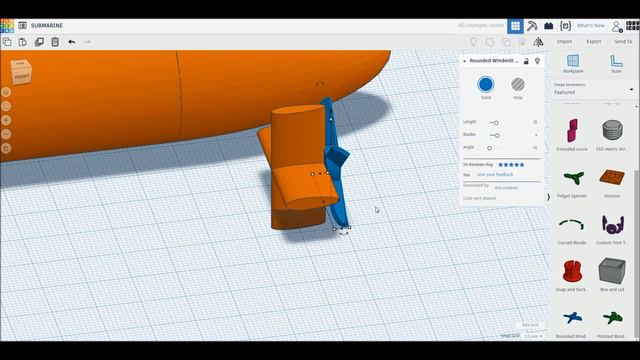This screenshot has height=360, width=640.
Task: Click the Export button
Action: pos(593,42)
